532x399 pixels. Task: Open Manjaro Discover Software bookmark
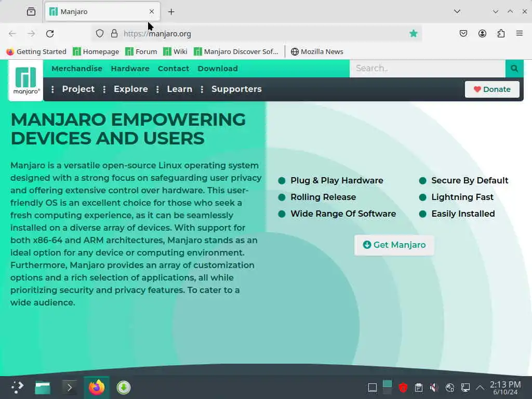tap(236, 51)
